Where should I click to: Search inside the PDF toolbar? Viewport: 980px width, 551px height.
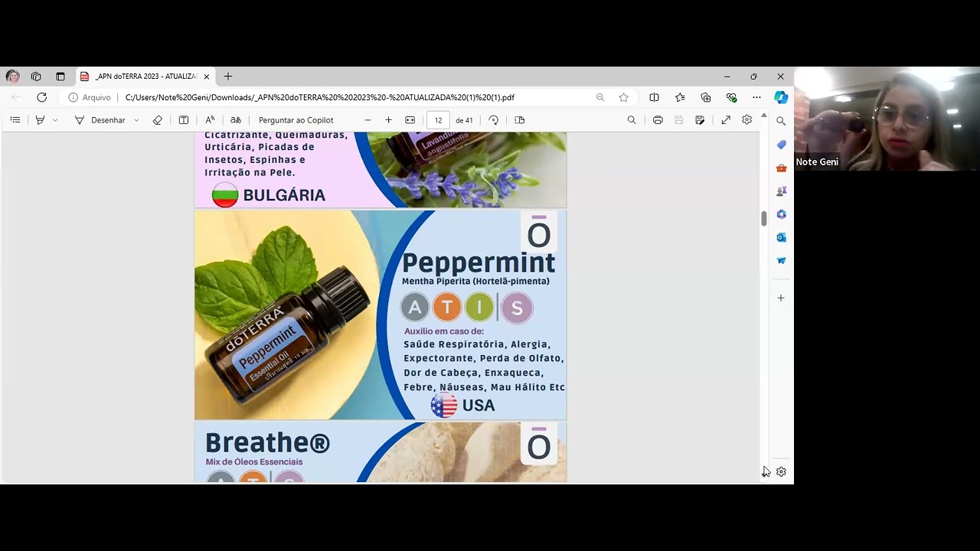tap(632, 120)
